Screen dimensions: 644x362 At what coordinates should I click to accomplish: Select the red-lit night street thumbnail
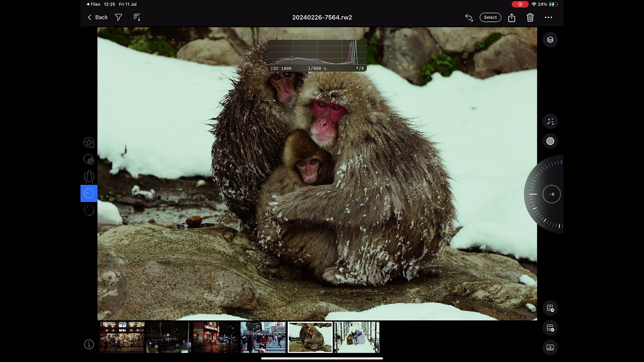(x=215, y=337)
